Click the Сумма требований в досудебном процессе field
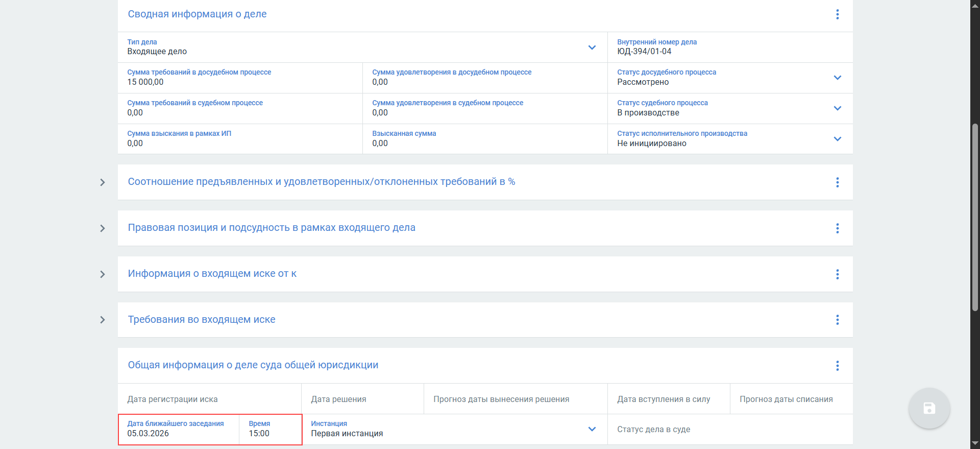The height and width of the screenshot is (449, 980). coord(240,78)
